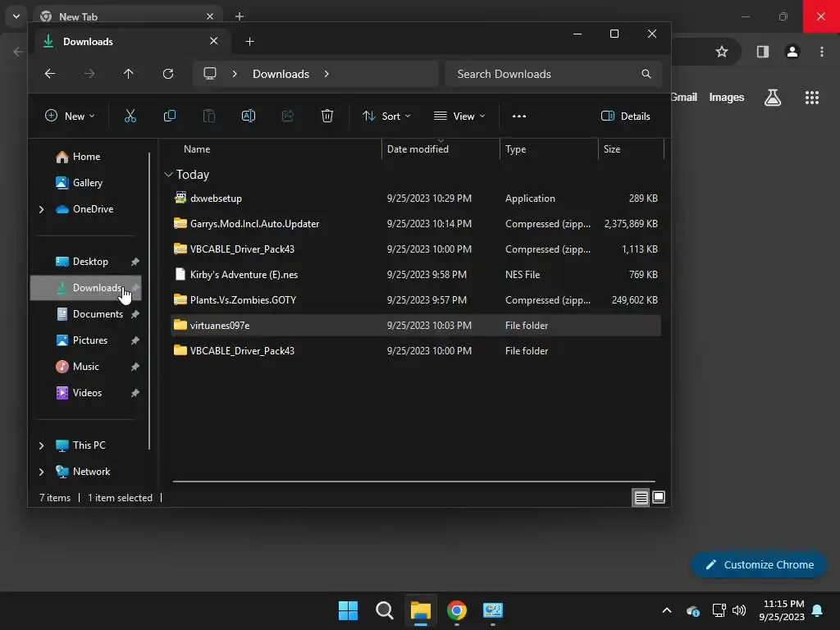Click the This PC monitor icon in address bar
This screenshot has height=630, width=840.
pyautogui.click(x=210, y=73)
